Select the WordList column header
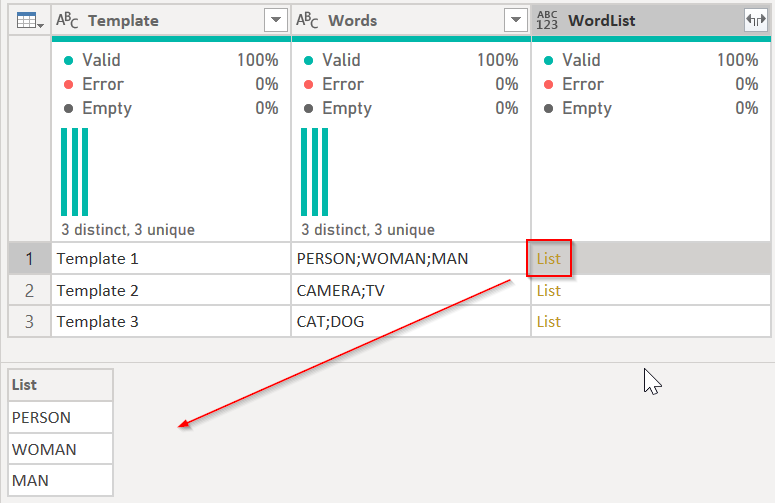This screenshot has width=775, height=503. click(x=651, y=20)
